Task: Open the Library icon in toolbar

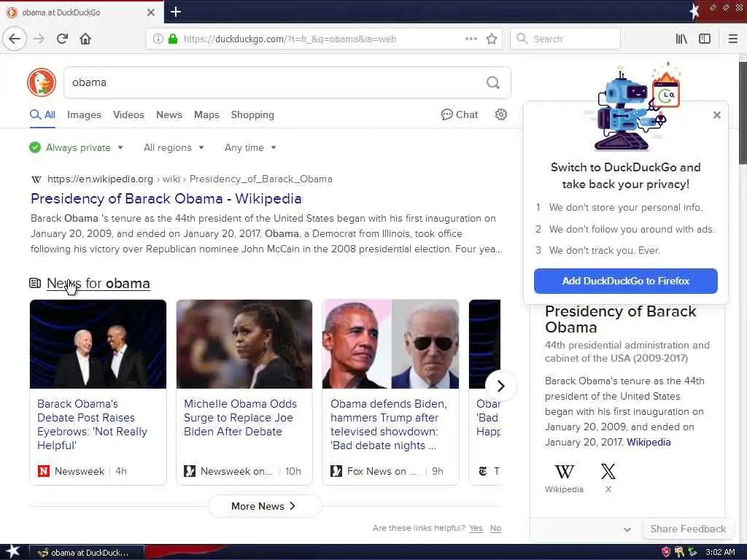Action: 681,39
